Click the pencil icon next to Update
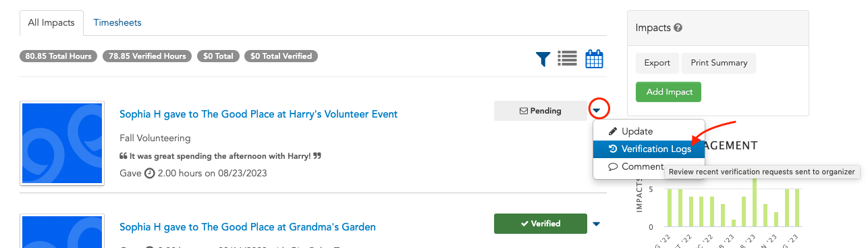This screenshot has width=868, height=248. point(613,131)
